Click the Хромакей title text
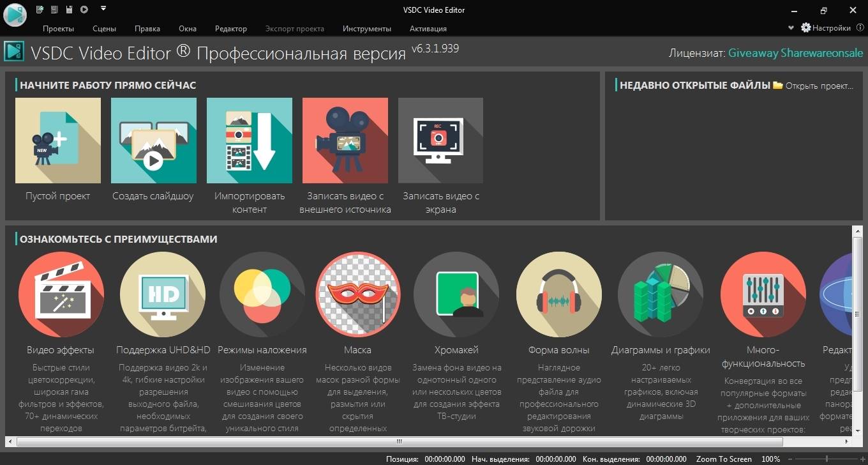This screenshot has width=868, height=465. click(x=456, y=350)
